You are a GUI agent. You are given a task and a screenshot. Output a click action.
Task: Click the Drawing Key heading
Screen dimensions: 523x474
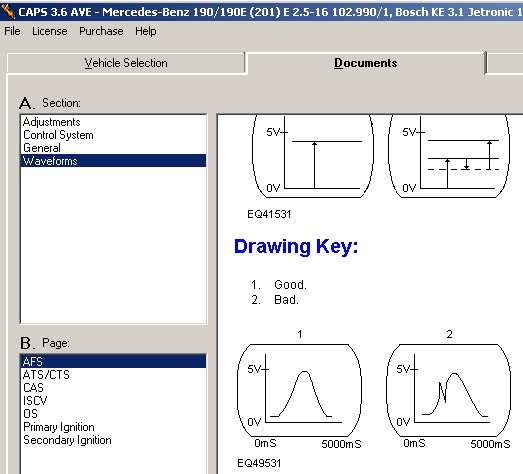(296, 247)
